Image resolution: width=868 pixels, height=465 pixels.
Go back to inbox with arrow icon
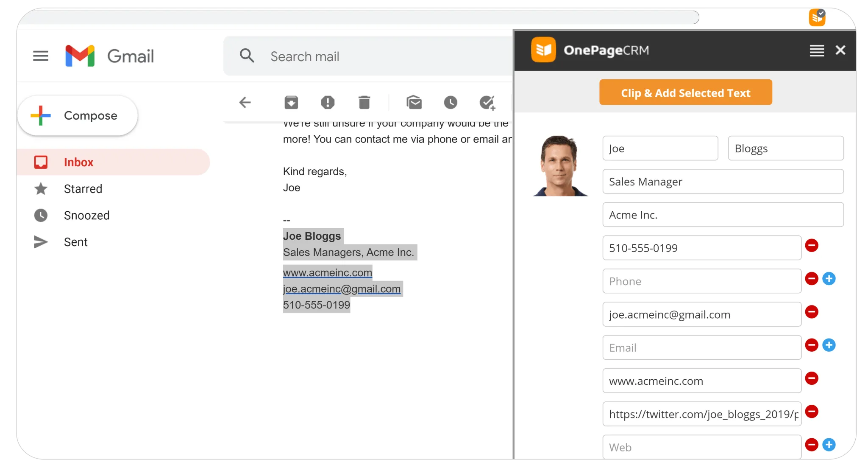click(245, 102)
